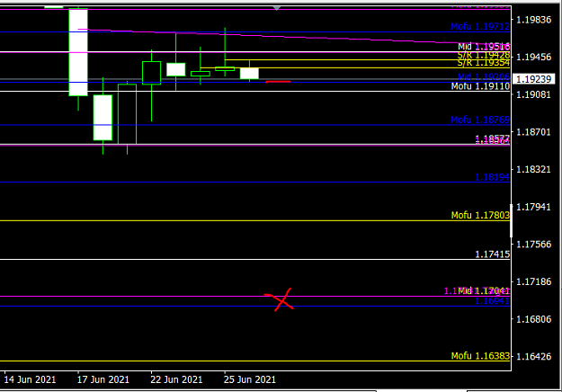This screenshot has width=562, height=392.
Task: Click price scale value 1.16806
Action: coord(533,319)
